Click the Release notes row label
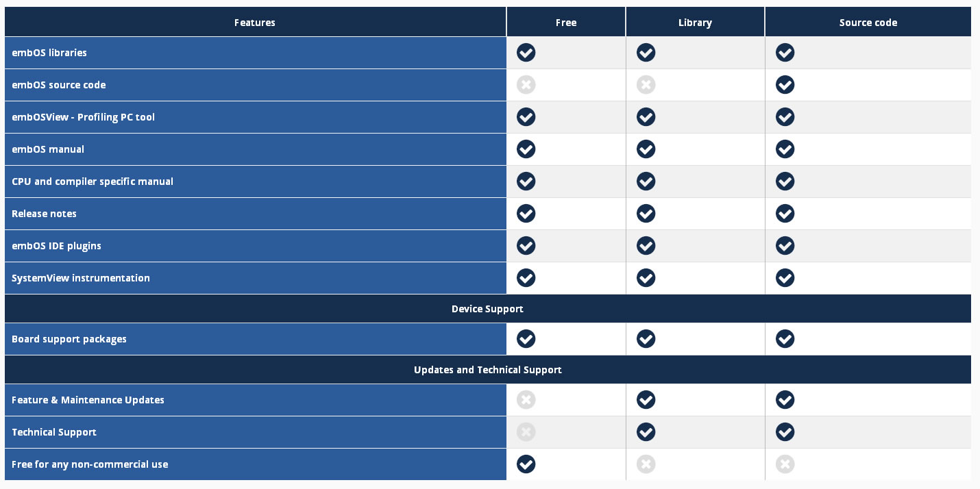The width and height of the screenshot is (980, 489). pos(45,214)
